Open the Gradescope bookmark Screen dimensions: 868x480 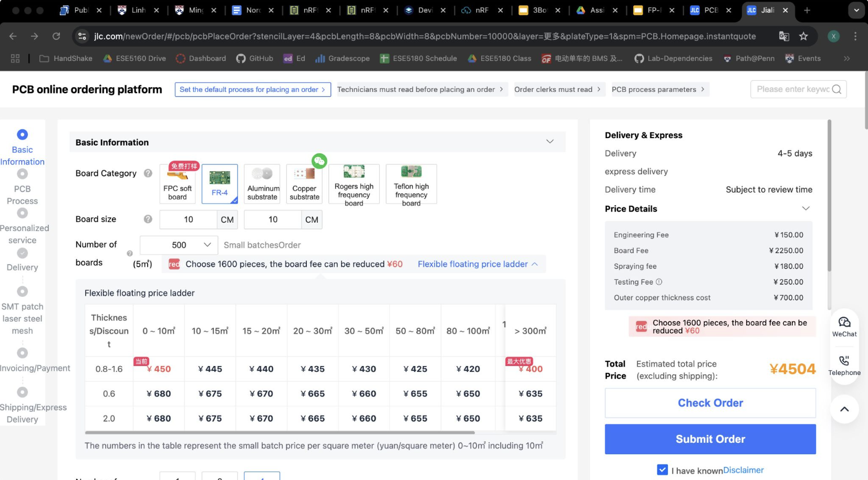(343, 58)
